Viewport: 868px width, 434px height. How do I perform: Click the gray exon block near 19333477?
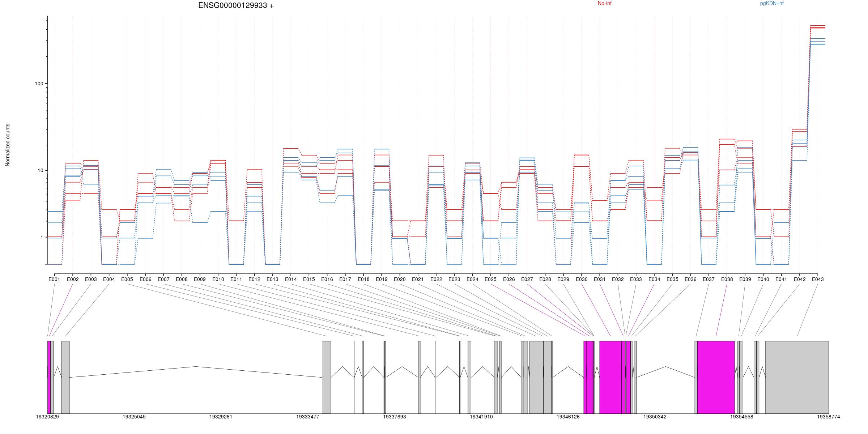(x=326, y=377)
